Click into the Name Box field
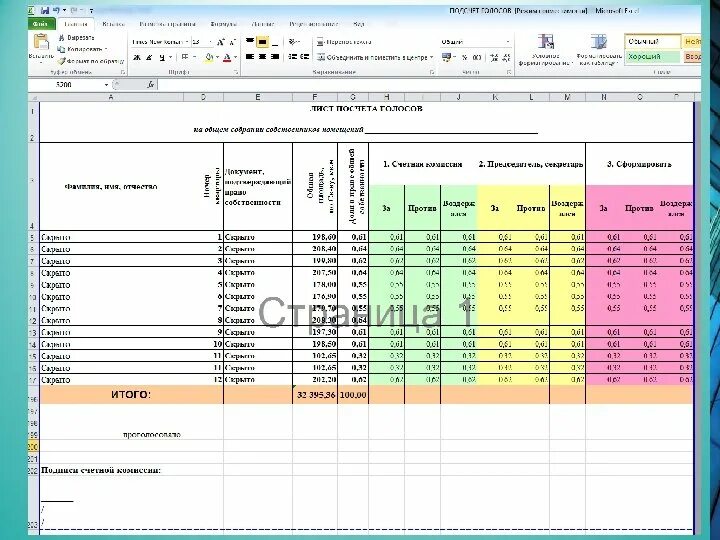 click(66, 84)
